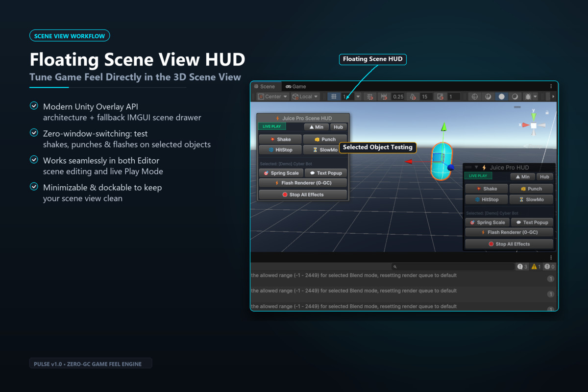This screenshot has height=392, width=588.
Task: Click the white center cube of scene gizmo
Action: point(534,125)
